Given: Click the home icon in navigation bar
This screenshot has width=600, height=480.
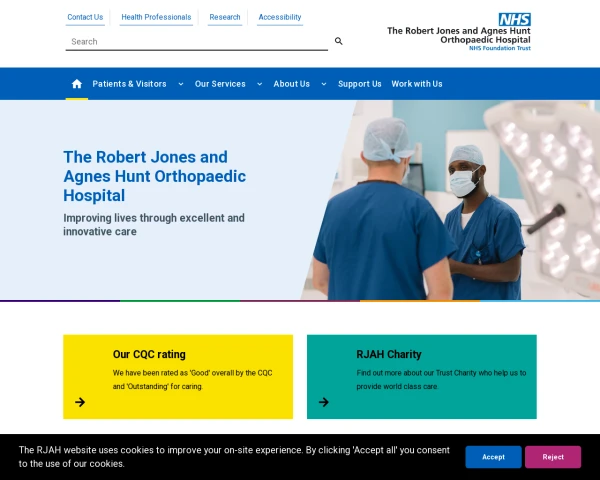Looking at the screenshot, I should pyautogui.click(x=77, y=84).
